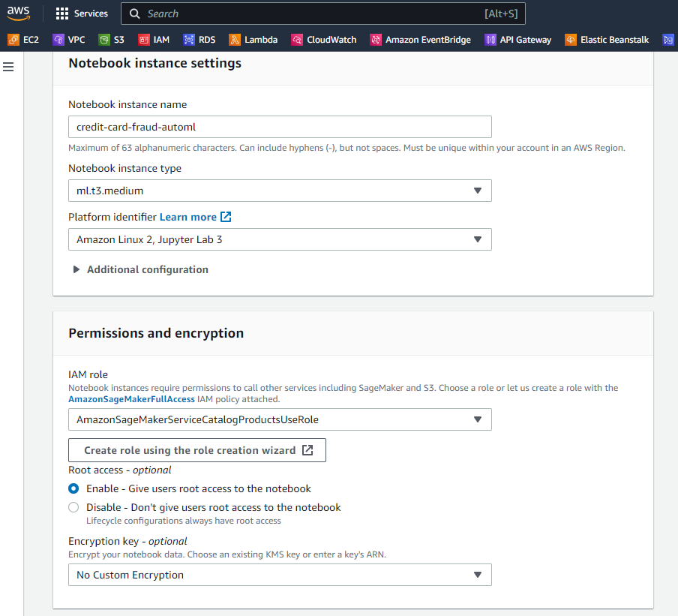Click the Notebook instance name field
This screenshot has height=616, width=678.
280,127
